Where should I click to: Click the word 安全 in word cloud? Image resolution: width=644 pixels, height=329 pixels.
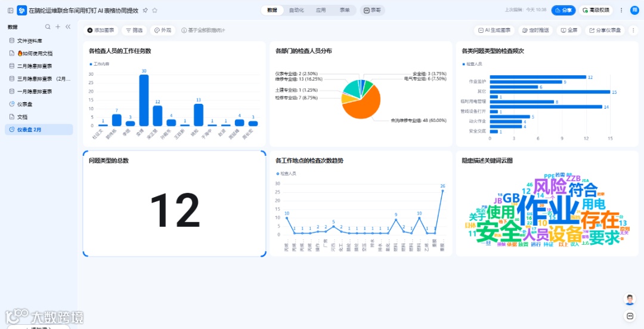click(500, 232)
